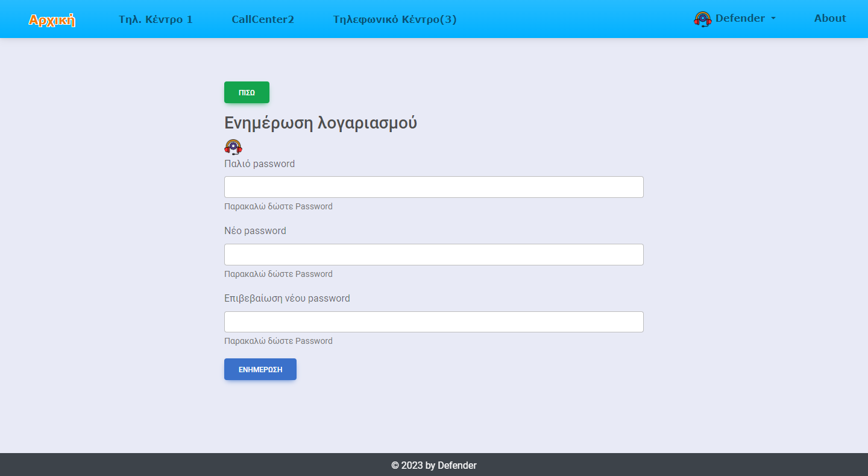The image size is (868, 476).
Task: Focus the Επιβεβαίωση νέου password field
Action: pyautogui.click(x=434, y=322)
